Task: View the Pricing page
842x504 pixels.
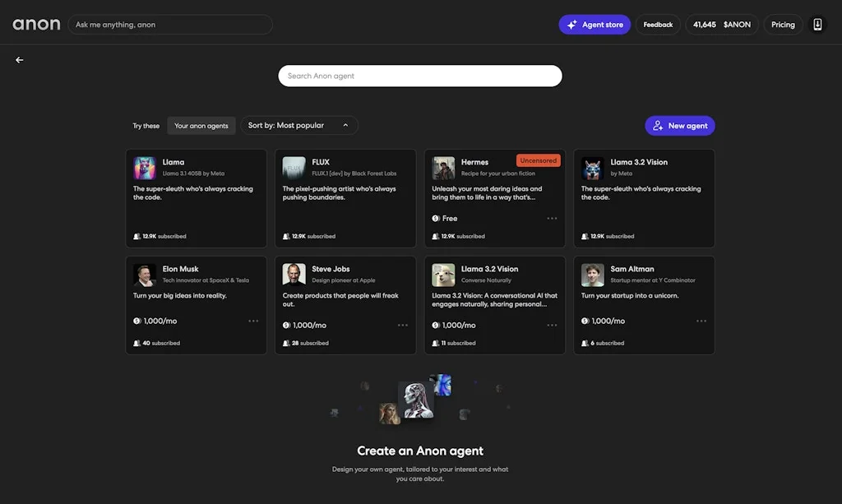Action: (782, 24)
